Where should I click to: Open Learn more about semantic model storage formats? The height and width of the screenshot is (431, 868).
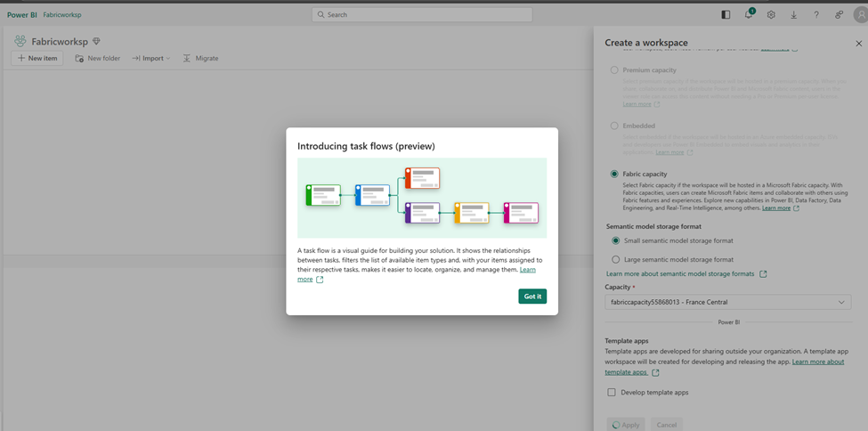coord(680,274)
